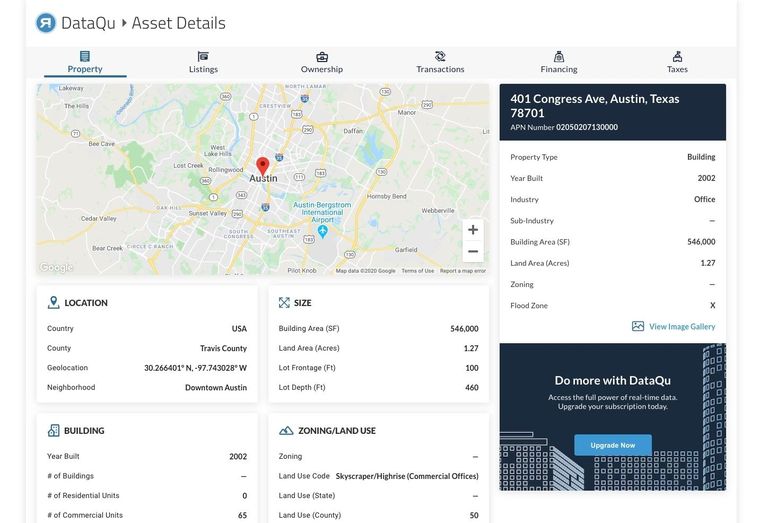Viewport: 768px width, 523px height.
Task: Click the Google logo on map
Action: [56, 267]
